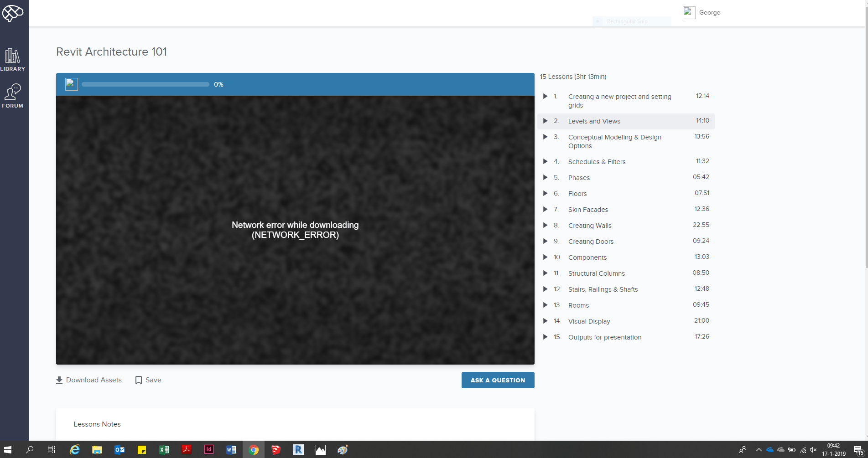
Task: Open the People icon in system tray
Action: 743,450
